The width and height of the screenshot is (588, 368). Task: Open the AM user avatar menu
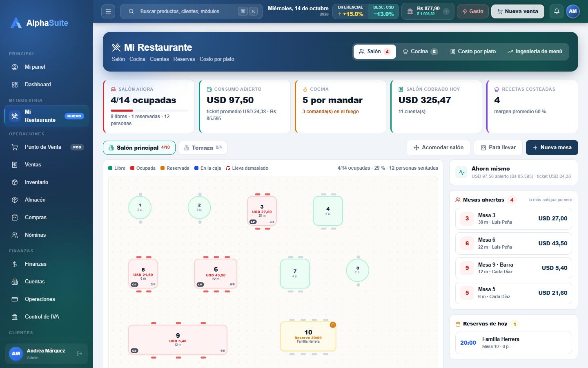[573, 11]
